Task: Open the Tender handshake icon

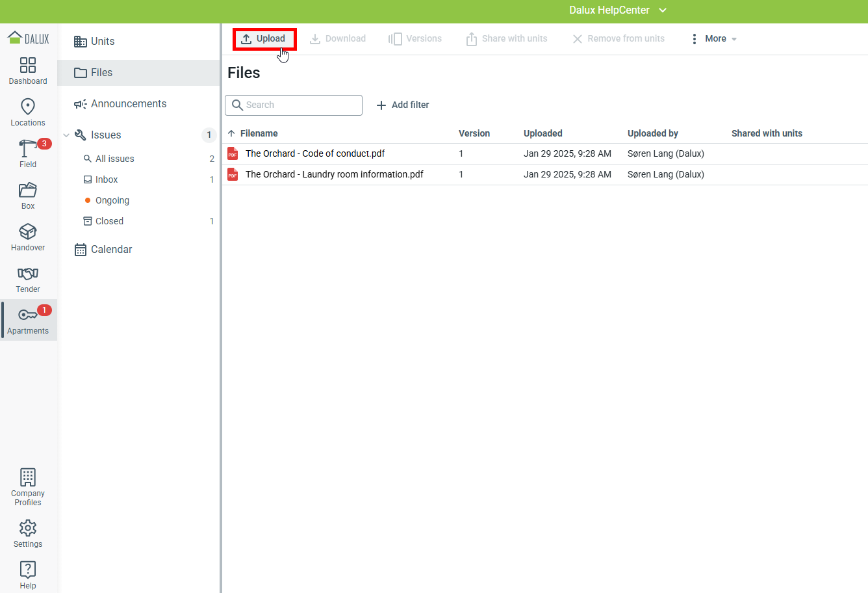Action: coord(28,274)
